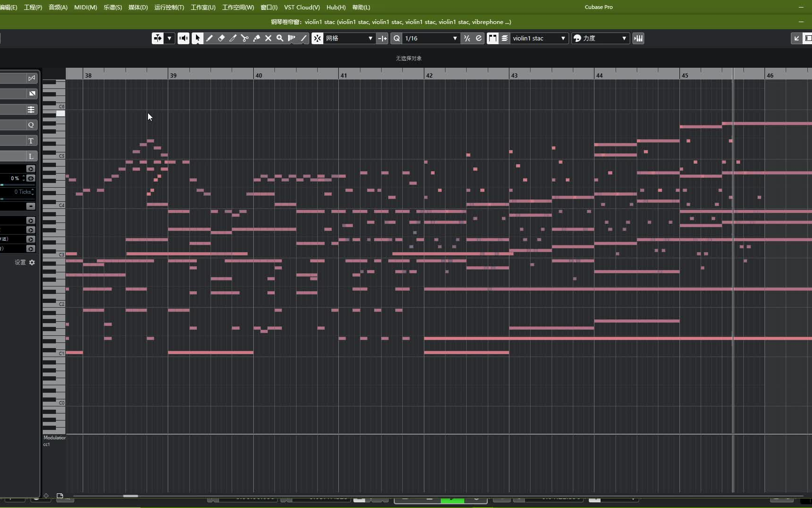Click the asterisk button beside 0 %
Viewport: 812px width, 508px height.
coord(31,178)
